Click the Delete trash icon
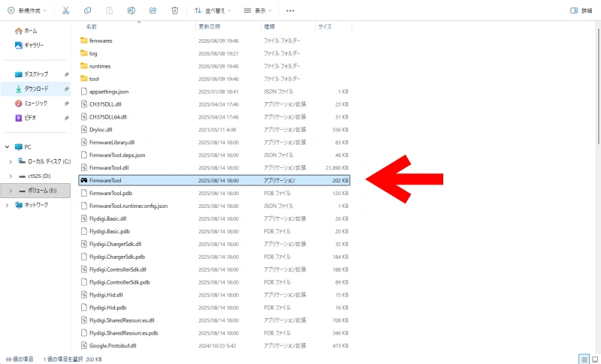The width and height of the screenshot is (601, 364). (x=175, y=11)
